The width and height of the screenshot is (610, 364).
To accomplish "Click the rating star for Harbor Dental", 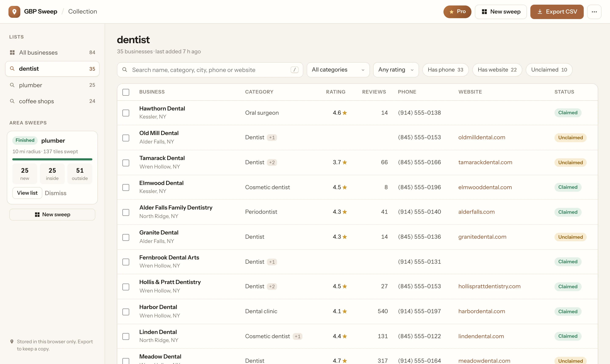I will coord(345,311).
